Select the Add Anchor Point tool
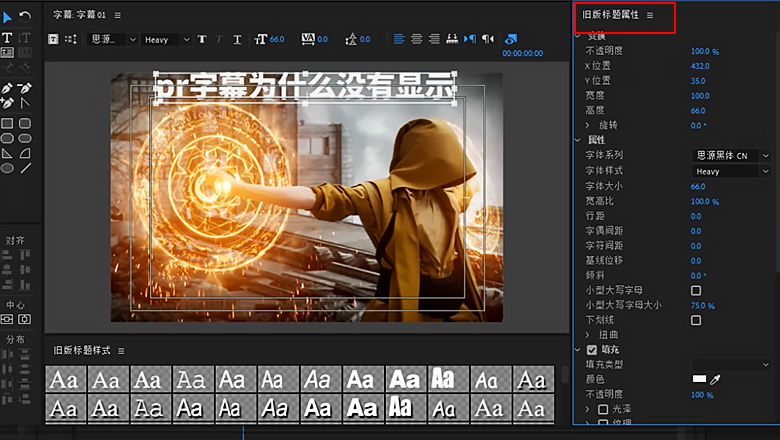 7,103
